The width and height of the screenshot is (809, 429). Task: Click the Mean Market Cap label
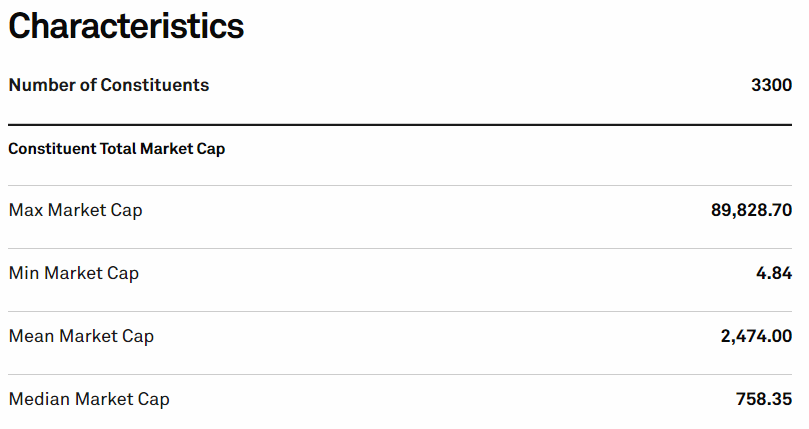[81, 336]
